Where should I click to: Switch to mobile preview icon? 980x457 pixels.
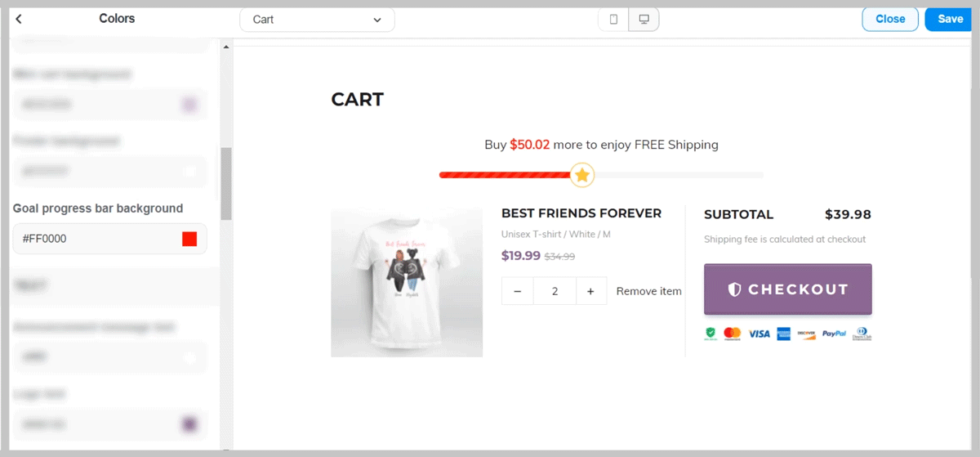[x=613, y=20]
